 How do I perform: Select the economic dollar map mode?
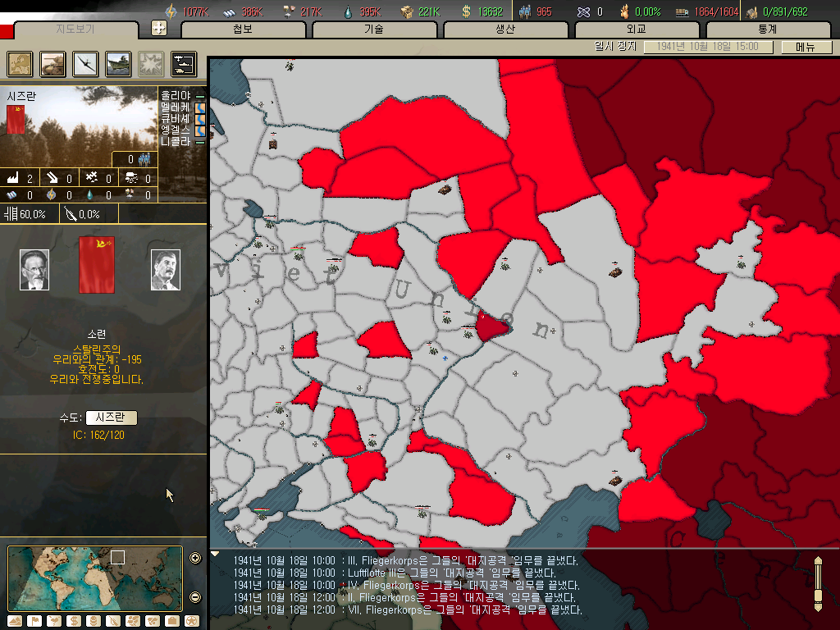click(74, 621)
